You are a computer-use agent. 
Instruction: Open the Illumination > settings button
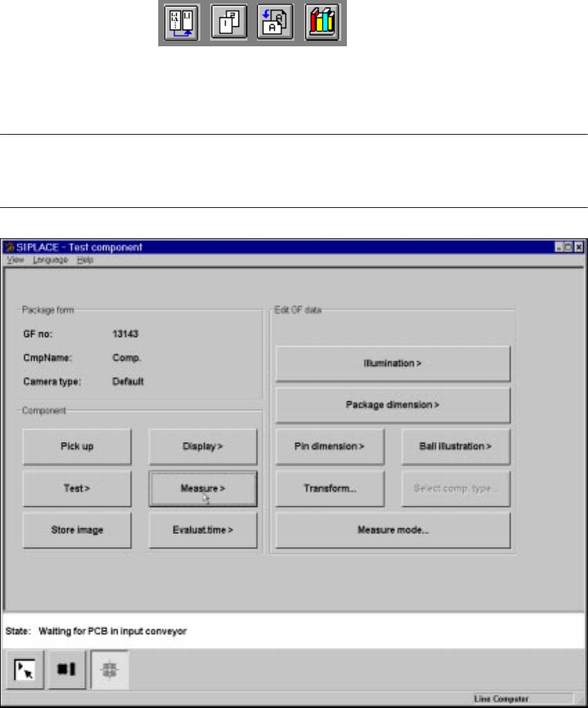coord(393,363)
